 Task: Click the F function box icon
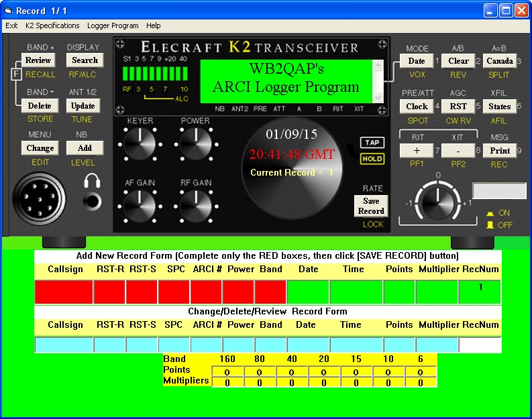16,74
